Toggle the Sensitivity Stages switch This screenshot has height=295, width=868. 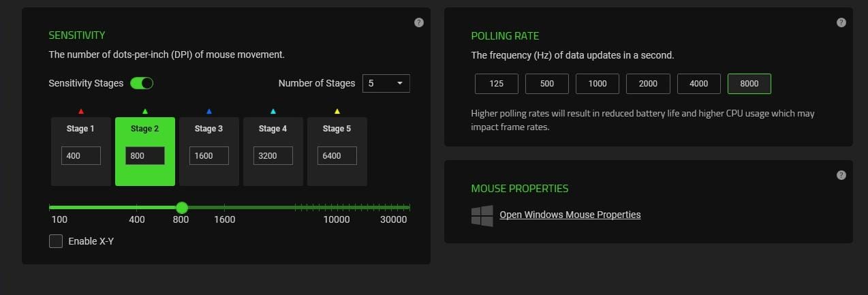pyautogui.click(x=142, y=83)
